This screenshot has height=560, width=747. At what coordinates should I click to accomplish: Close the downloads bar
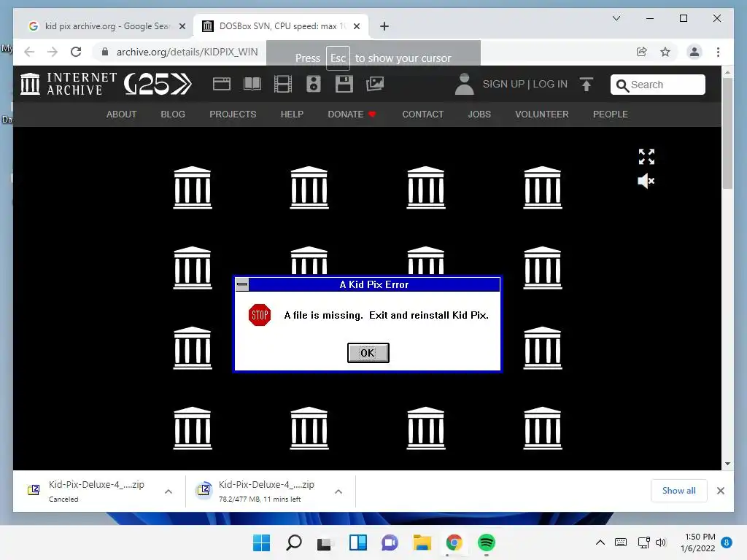[720, 491]
